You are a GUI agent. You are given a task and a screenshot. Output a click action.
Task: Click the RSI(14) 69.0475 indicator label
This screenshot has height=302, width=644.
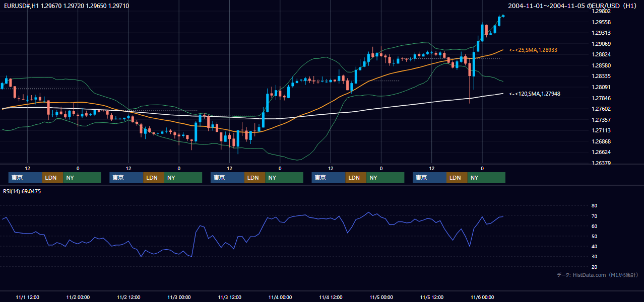coord(22,191)
